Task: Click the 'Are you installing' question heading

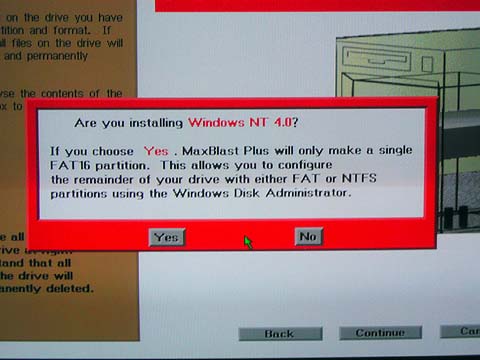Action: 129,123
